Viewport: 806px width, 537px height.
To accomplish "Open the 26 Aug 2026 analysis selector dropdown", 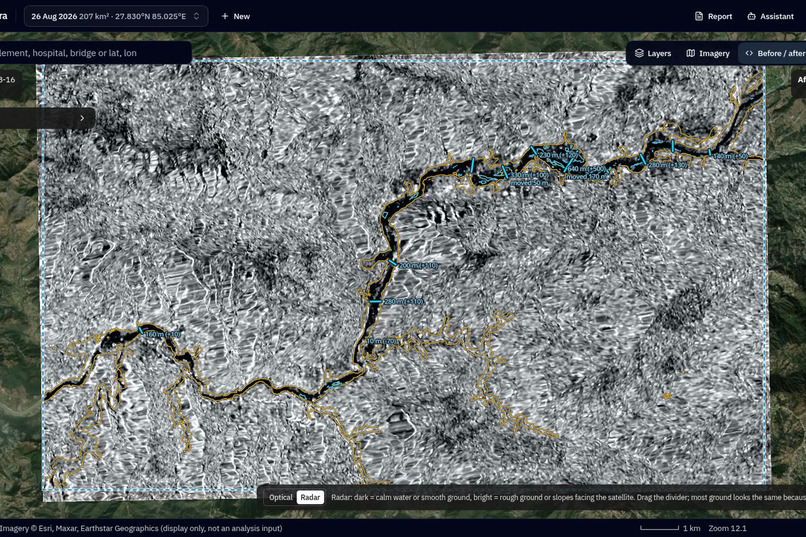I will tap(116, 16).
